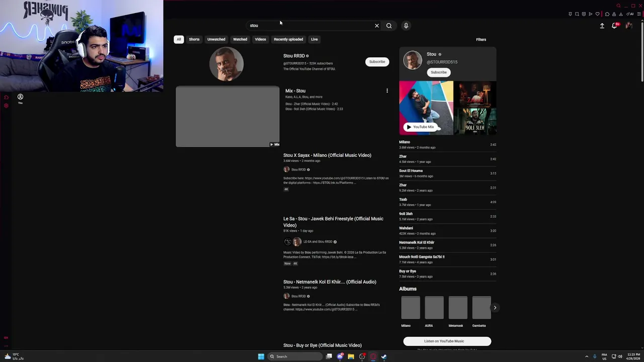This screenshot has height=362, width=644.
Task: Play Sout El Houma from the song list
Action: tap(448, 173)
